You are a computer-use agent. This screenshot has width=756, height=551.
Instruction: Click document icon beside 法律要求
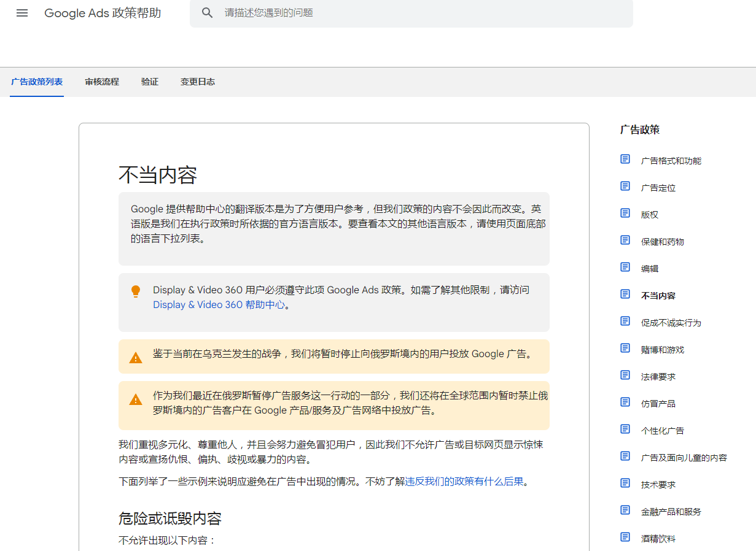point(625,376)
